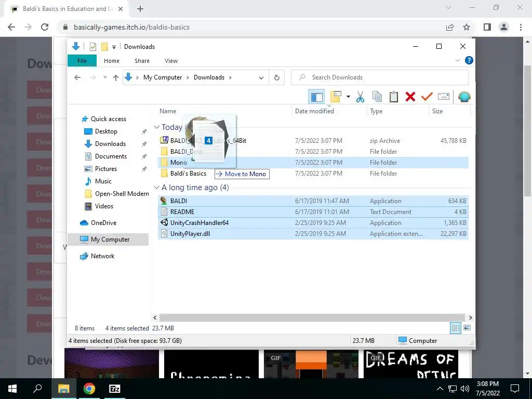The height and width of the screenshot is (399, 532).
Task: Switch to large icons view button
Action: (x=467, y=328)
